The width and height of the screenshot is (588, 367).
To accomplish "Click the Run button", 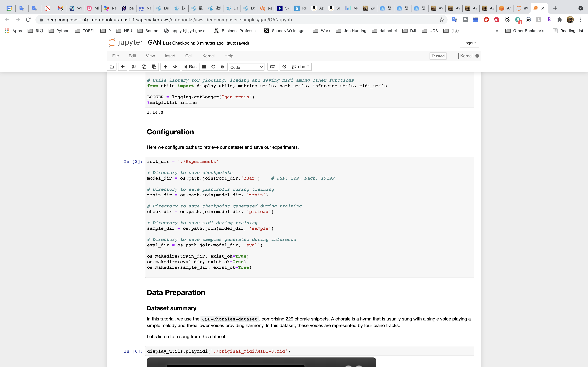I will click(x=190, y=67).
